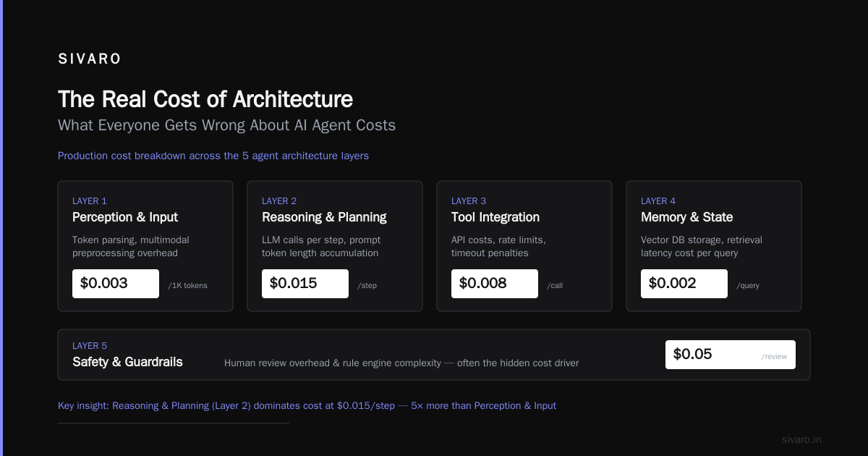Click the "LAYER 1" label
Viewport: 868px width, 456px height.
pos(90,201)
